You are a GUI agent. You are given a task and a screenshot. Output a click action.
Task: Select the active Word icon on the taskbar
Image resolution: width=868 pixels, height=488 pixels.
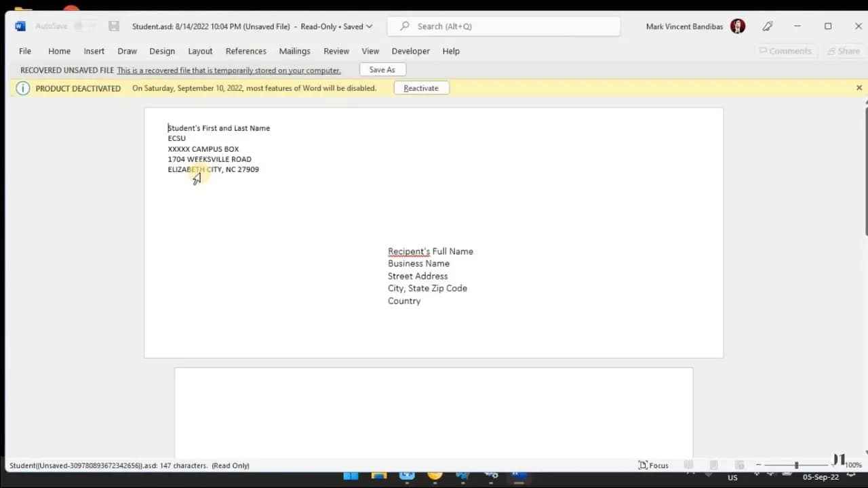coord(518,477)
